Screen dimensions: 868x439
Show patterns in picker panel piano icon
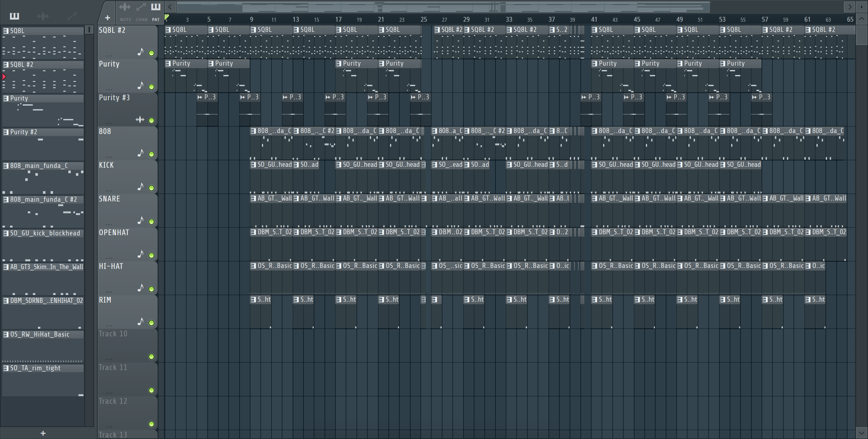click(x=14, y=16)
